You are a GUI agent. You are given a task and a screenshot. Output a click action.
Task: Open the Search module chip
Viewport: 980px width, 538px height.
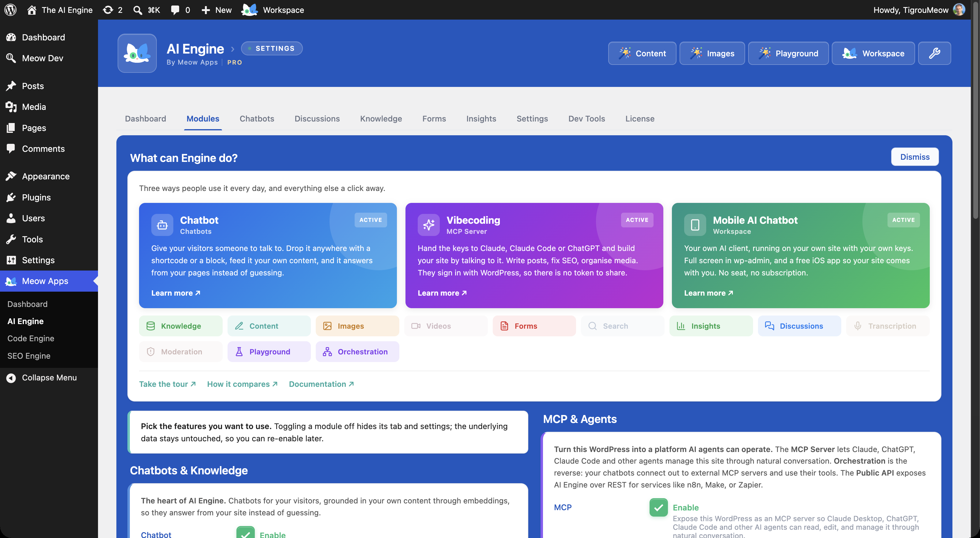coord(622,326)
